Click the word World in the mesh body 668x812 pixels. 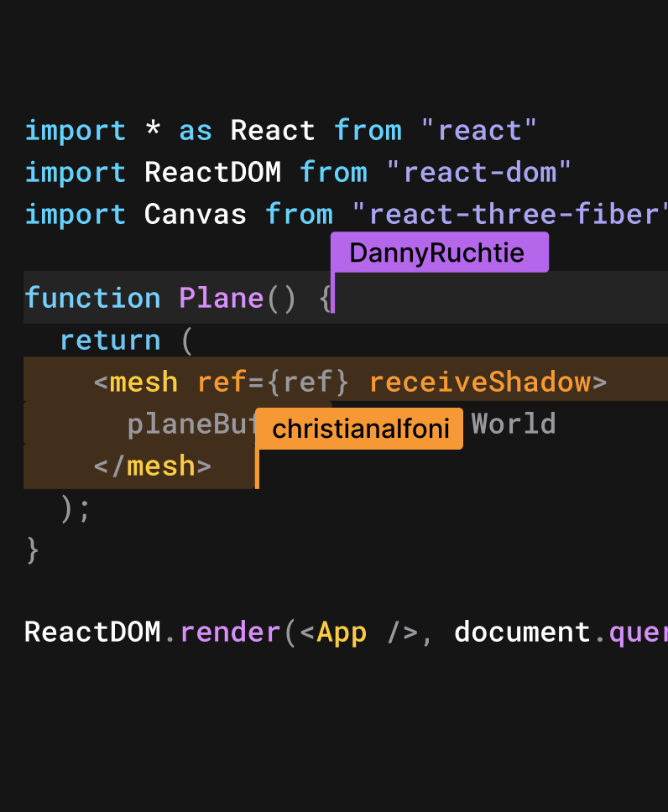tap(514, 424)
